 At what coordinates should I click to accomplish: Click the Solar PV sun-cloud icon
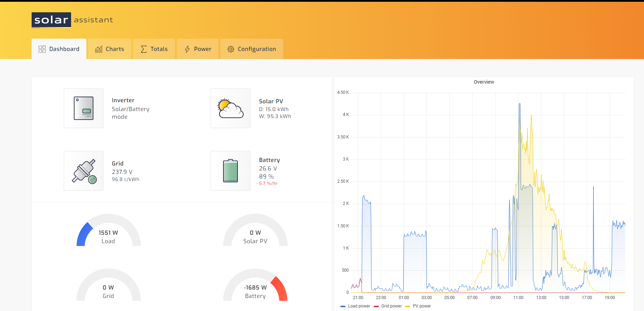click(230, 108)
